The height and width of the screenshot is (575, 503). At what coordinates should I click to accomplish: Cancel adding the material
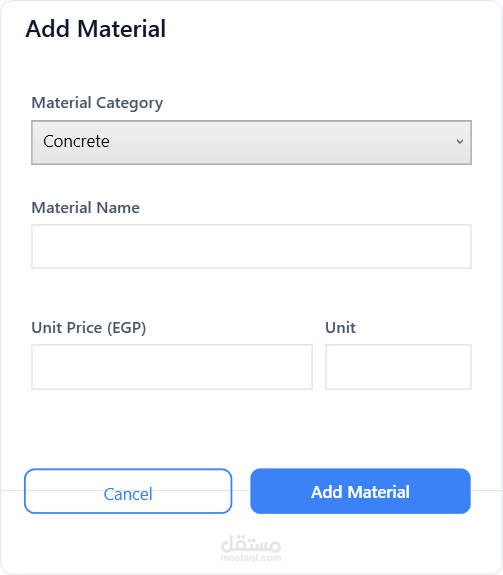coord(128,491)
